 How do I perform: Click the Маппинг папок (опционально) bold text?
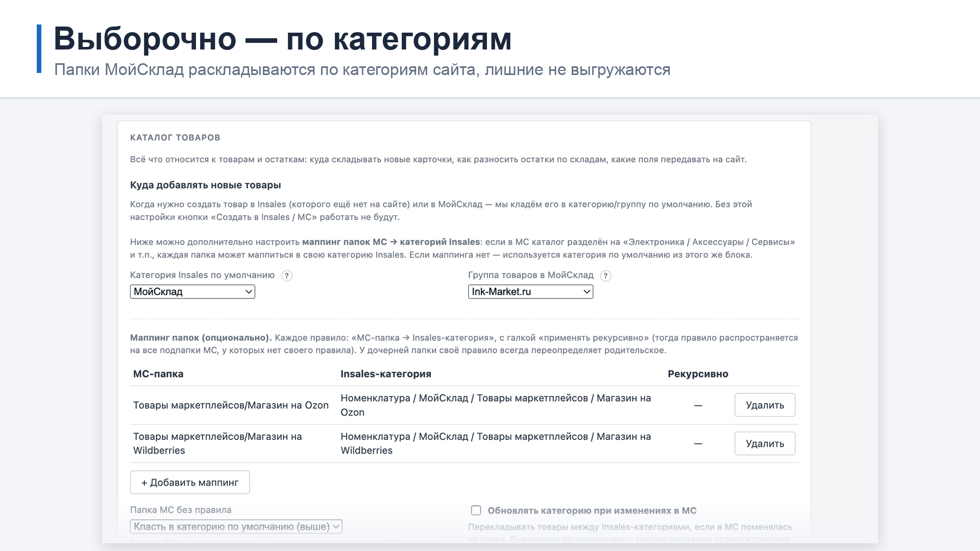click(201, 338)
